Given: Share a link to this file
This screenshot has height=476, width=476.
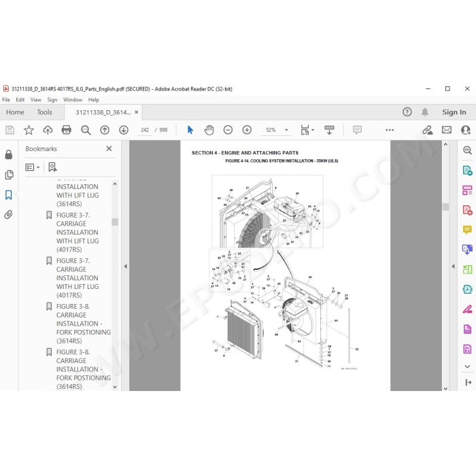Looking at the screenshot, I should pyautogui.click(x=428, y=130).
